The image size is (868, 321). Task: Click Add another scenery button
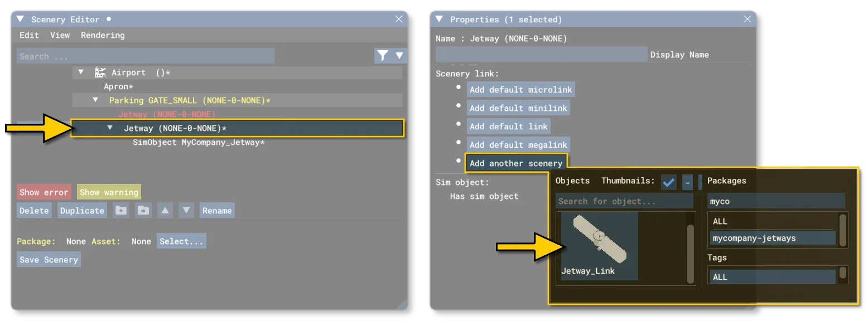pos(516,163)
